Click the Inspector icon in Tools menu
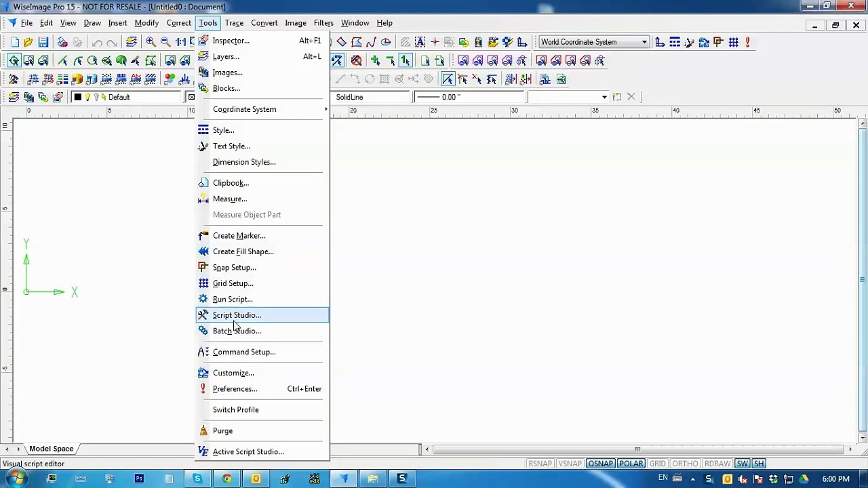868x488 pixels. pos(203,41)
